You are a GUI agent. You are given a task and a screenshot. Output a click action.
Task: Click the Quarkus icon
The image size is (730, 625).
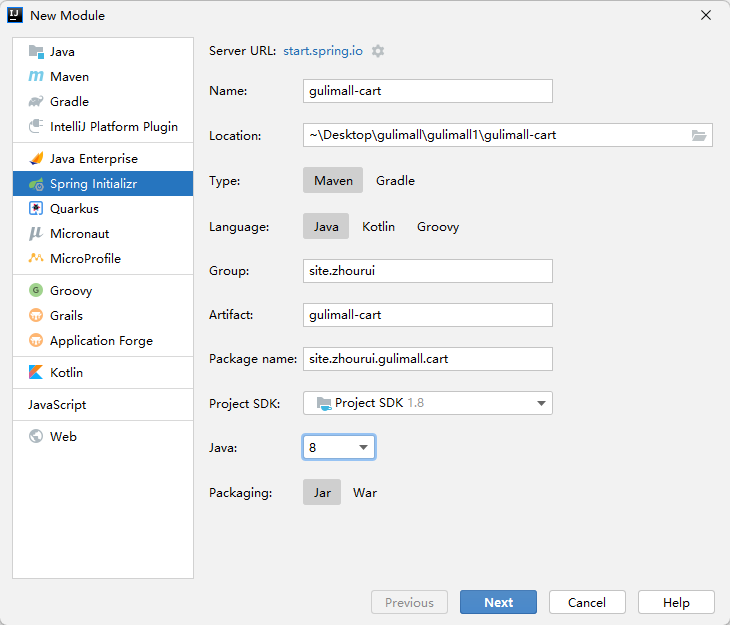[36, 209]
